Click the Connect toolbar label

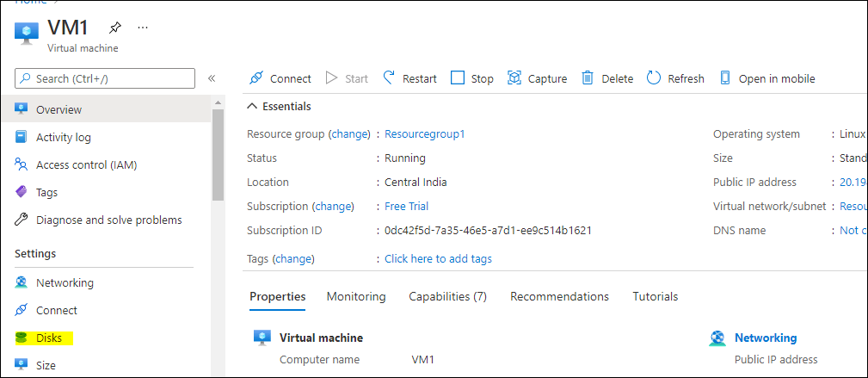click(291, 78)
